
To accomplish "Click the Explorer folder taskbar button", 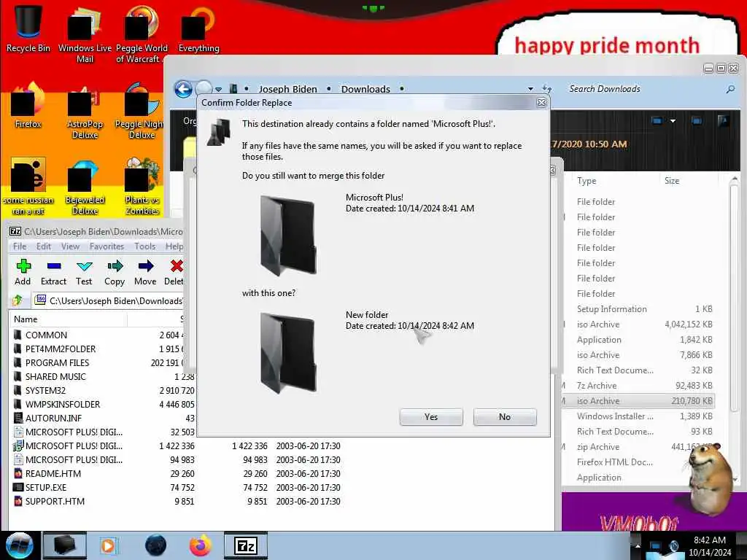I will click(65, 545).
